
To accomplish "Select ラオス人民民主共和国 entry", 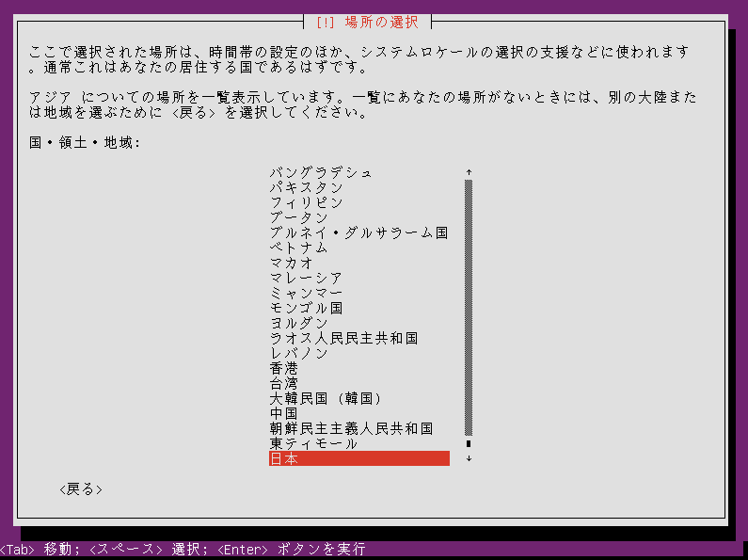I will (x=359, y=338).
